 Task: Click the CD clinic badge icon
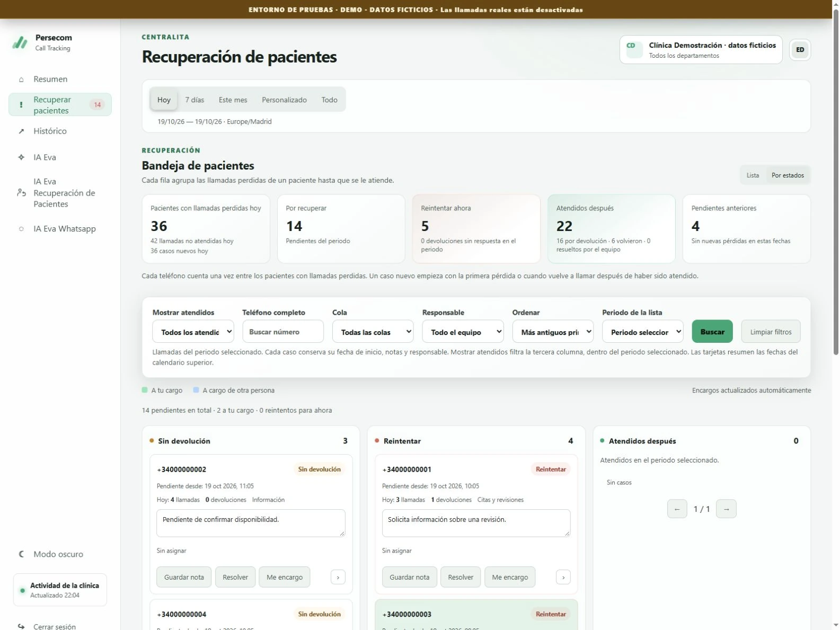tap(634, 50)
